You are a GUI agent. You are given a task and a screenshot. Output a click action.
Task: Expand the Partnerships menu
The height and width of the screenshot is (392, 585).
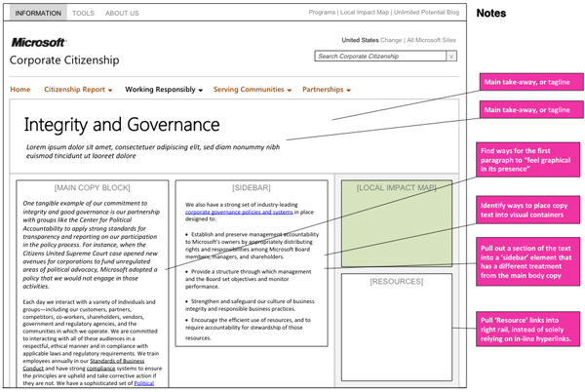(x=327, y=90)
